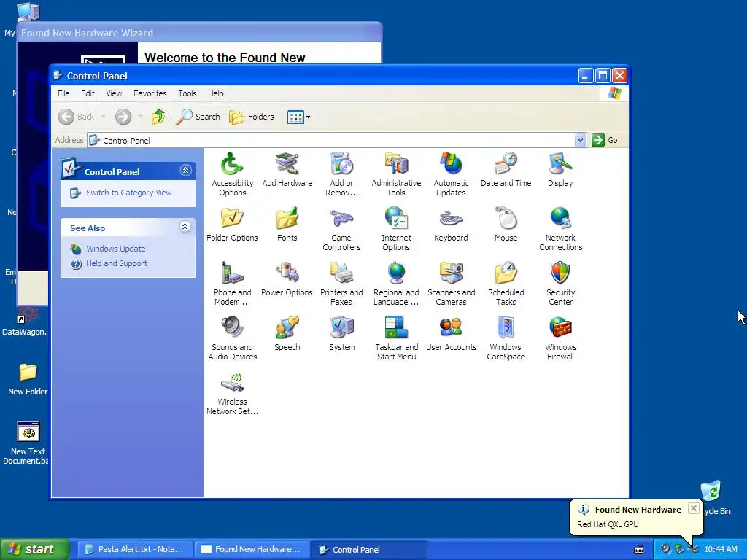Open Accessibility Options applet
Viewport: 747px width, 560px height.
pos(232,174)
